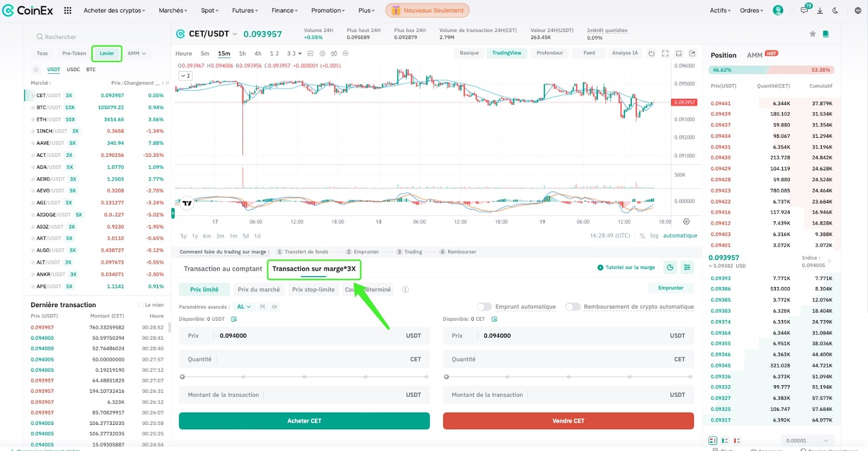This screenshot has height=451, width=868.
Task: Select the 1h chart interval
Action: (x=242, y=53)
